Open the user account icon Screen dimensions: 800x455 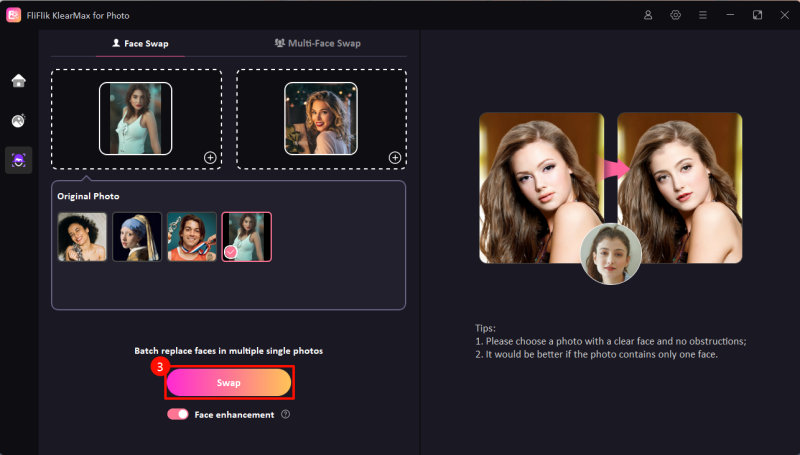(x=648, y=15)
